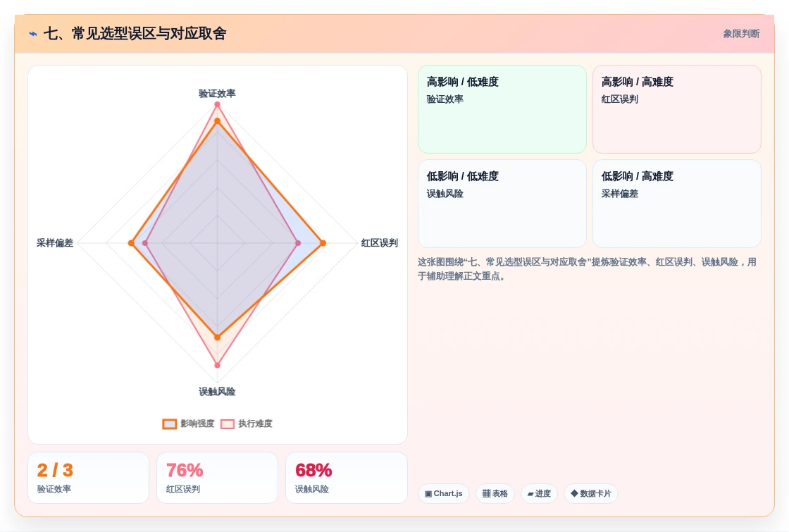Select the 数据卡片 tag

591,494
